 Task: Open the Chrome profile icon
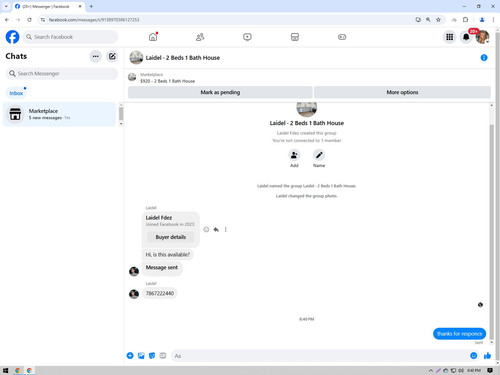482,20
